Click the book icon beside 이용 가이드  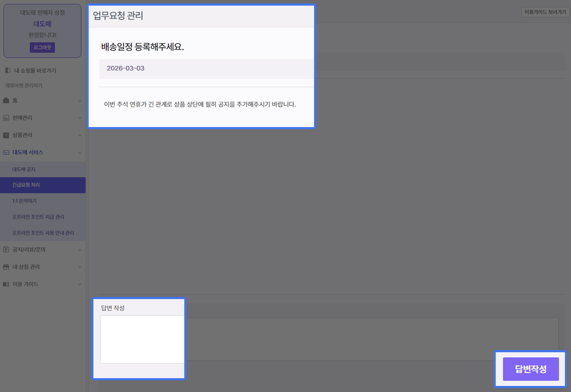(x=6, y=284)
